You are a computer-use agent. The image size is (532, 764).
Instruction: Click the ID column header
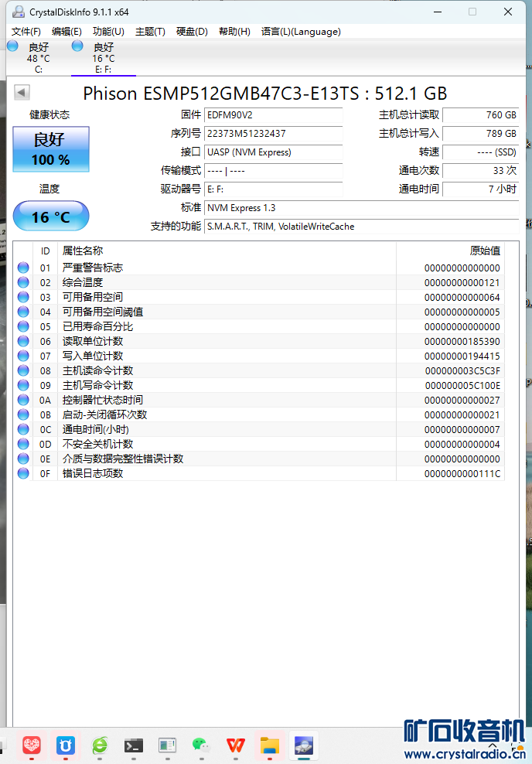[x=46, y=251]
